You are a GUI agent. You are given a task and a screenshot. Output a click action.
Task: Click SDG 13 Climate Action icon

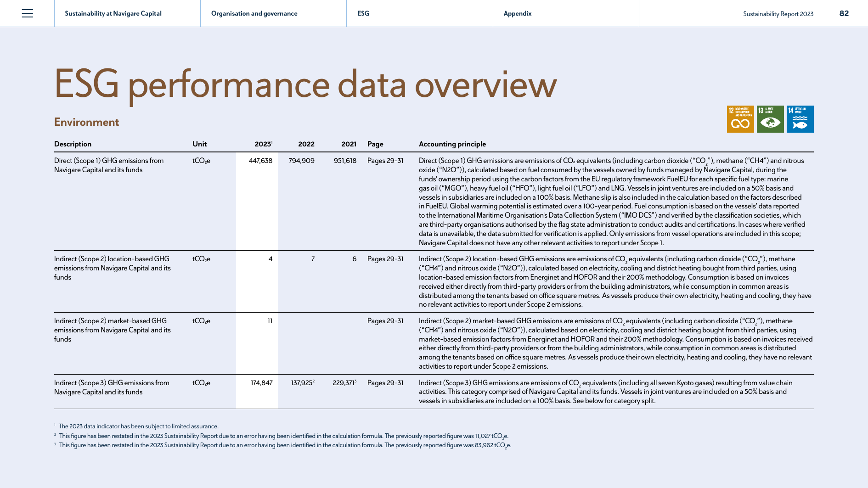click(770, 119)
